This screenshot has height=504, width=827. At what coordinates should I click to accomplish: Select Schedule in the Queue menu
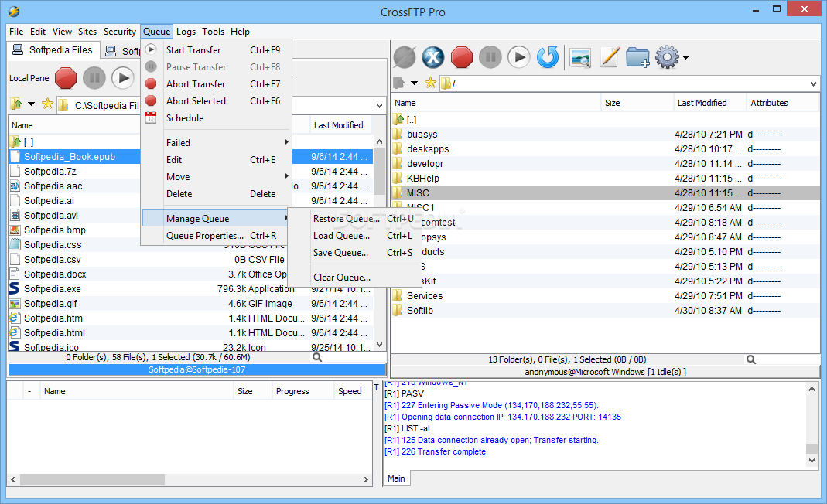click(216, 118)
